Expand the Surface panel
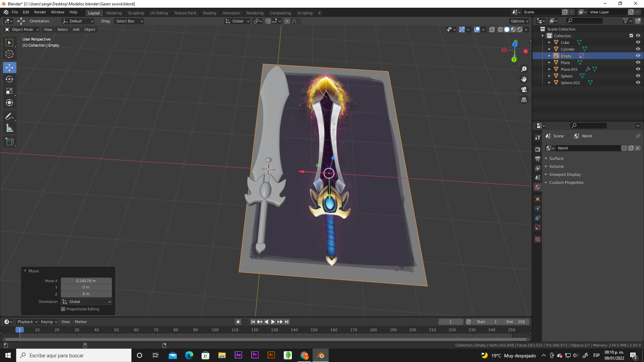The height and width of the screenshot is (362, 644). click(556, 159)
